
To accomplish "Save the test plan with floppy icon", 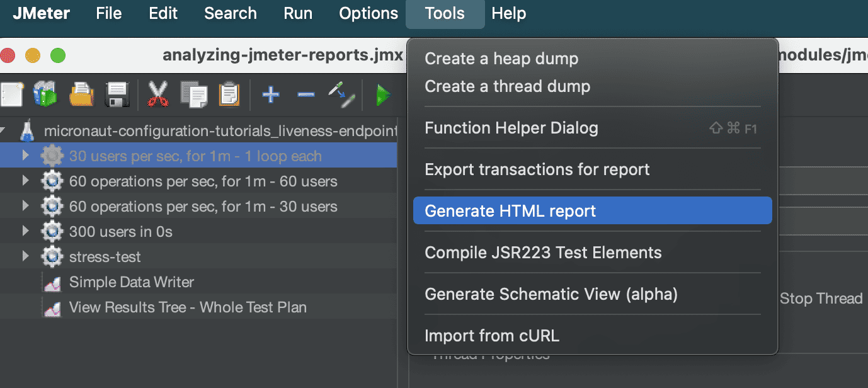I will [x=117, y=94].
